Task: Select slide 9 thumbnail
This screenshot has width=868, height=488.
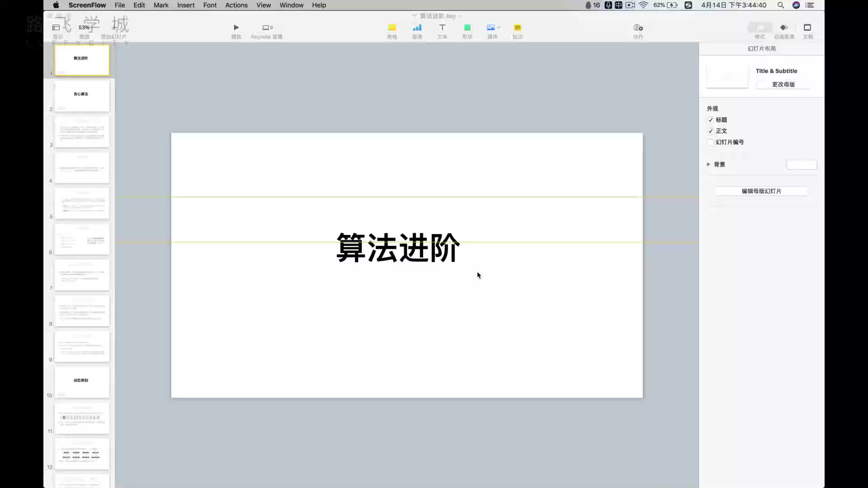Action: point(82,347)
